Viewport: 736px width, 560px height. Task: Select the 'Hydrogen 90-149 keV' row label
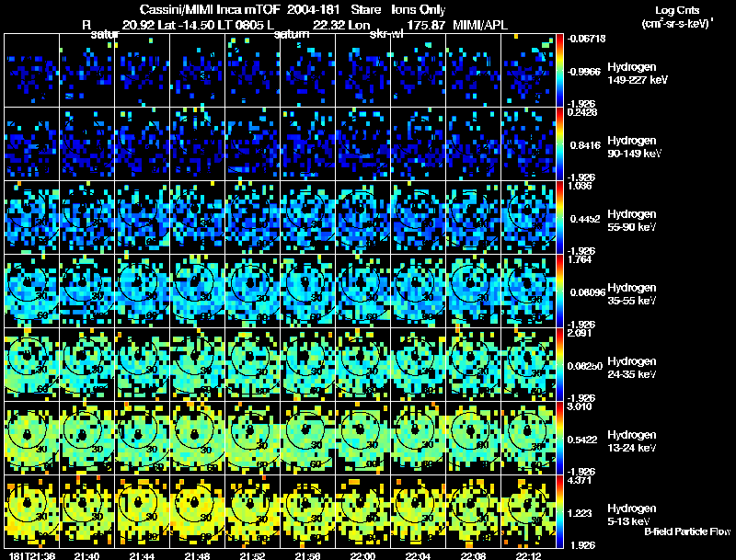[x=634, y=147]
